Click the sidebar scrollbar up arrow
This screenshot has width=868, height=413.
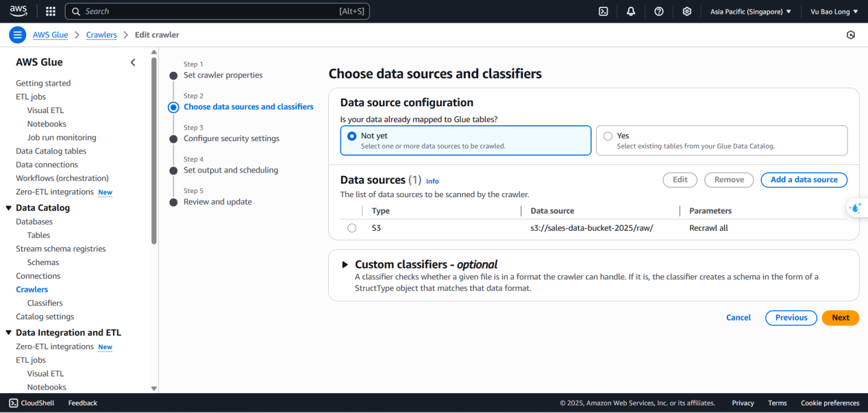tap(154, 52)
